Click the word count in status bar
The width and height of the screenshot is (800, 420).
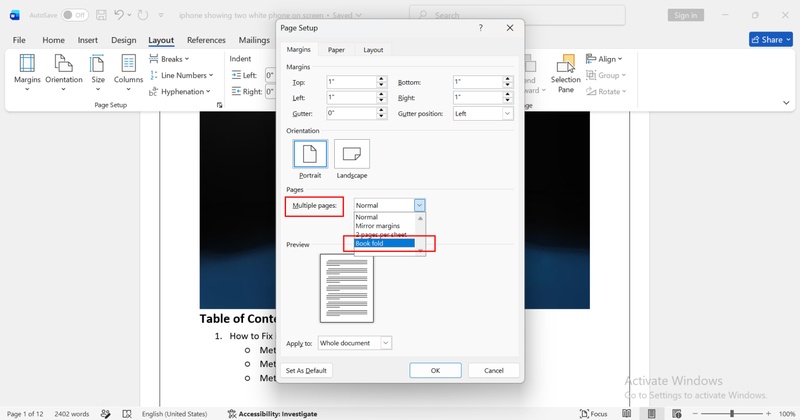(71, 414)
